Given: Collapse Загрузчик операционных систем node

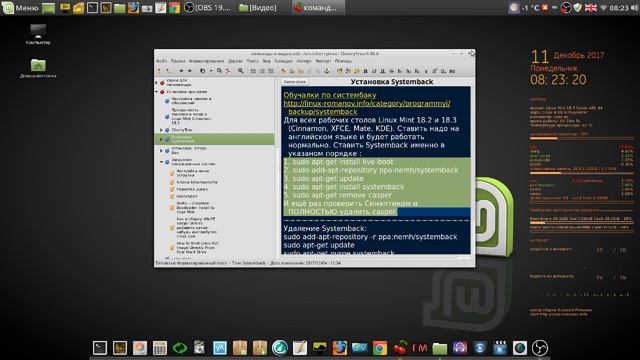Looking at the screenshot, I should tap(161, 162).
